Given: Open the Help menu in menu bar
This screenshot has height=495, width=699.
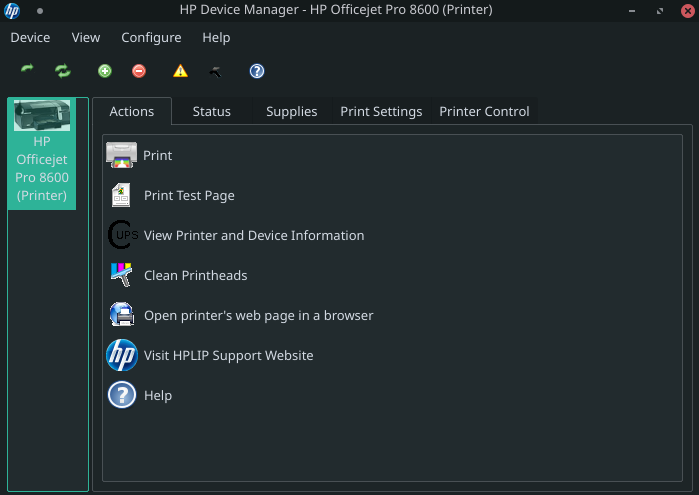Looking at the screenshot, I should pos(216,37).
